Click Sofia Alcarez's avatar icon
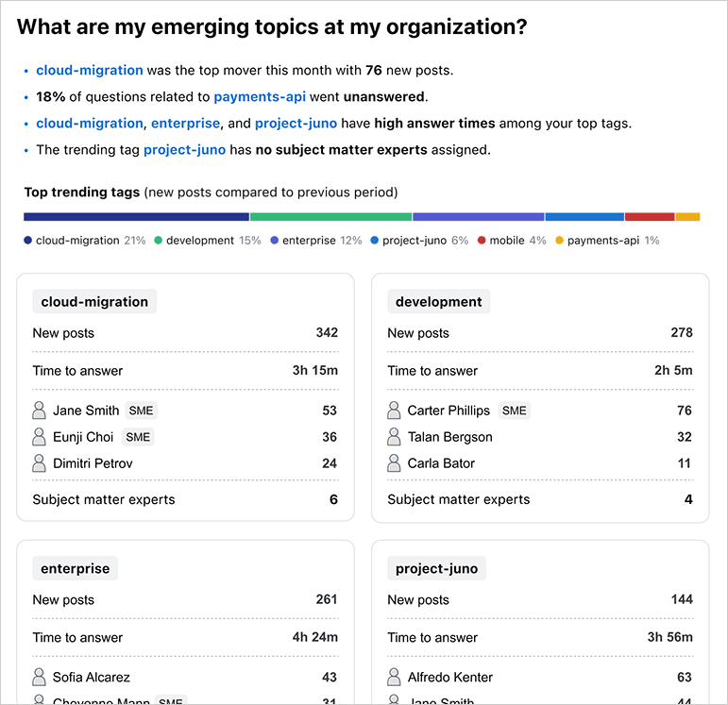728x705 pixels. [x=40, y=677]
